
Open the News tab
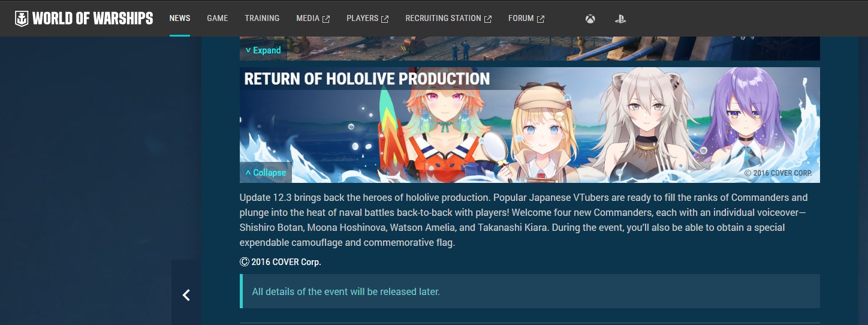point(180,18)
